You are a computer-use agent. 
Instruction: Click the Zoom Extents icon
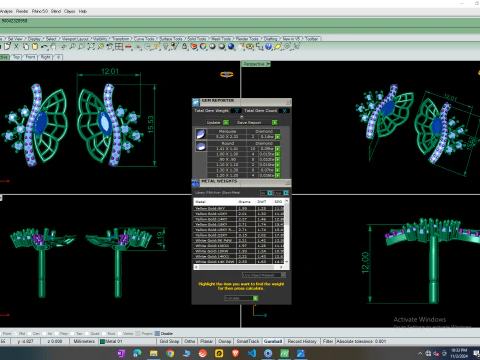91,47
